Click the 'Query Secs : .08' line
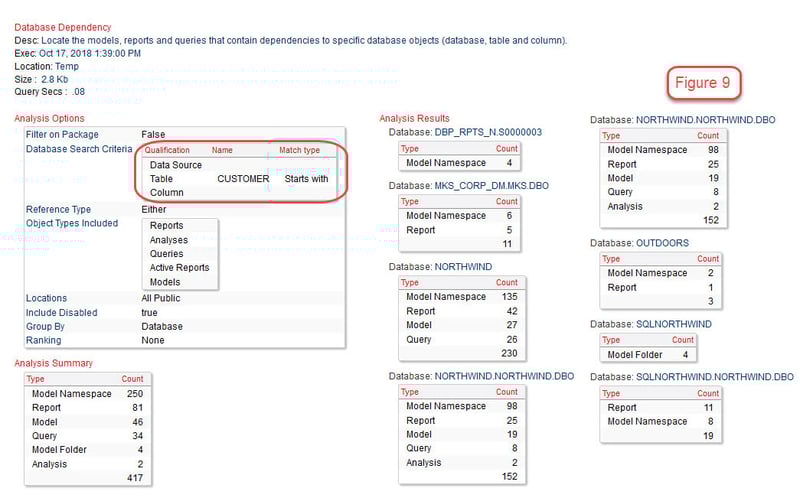Viewport: 800px width, 498px height. [49, 92]
